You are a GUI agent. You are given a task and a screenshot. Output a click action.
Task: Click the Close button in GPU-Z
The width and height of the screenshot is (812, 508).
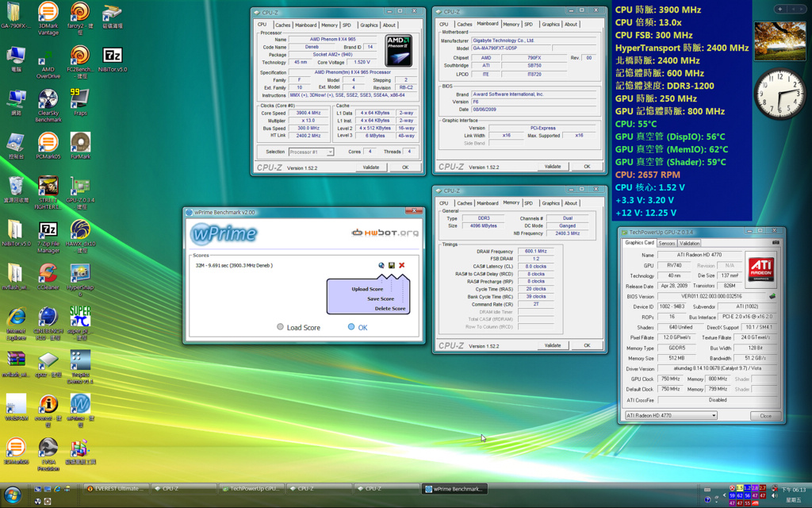coord(765,416)
